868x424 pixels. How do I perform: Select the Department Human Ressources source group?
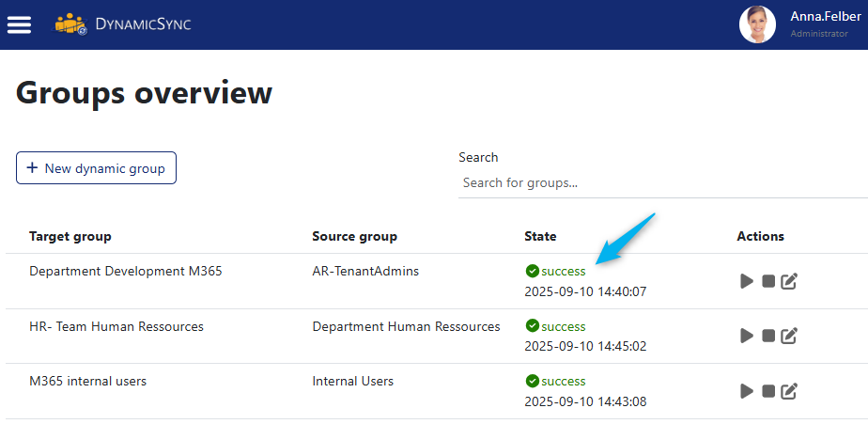(406, 326)
